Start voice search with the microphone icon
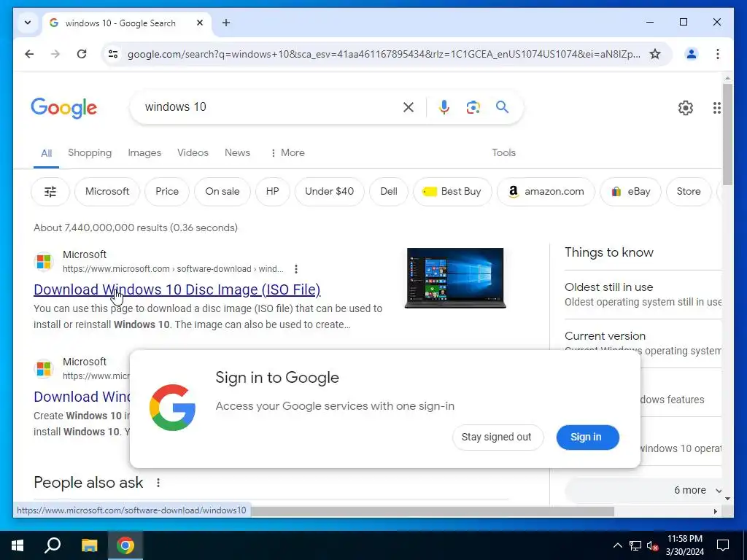 pyautogui.click(x=444, y=107)
